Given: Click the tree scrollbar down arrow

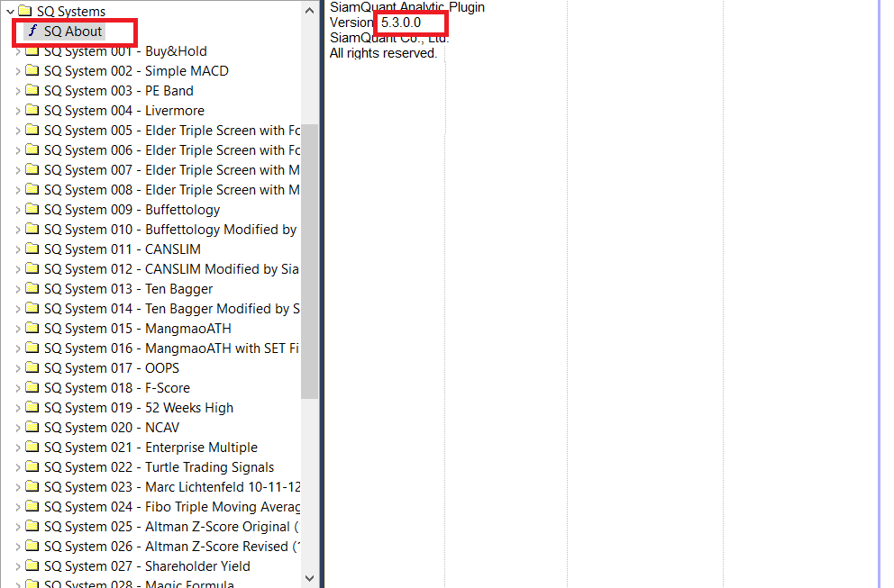Looking at the screenshot, I should (310, 578).
